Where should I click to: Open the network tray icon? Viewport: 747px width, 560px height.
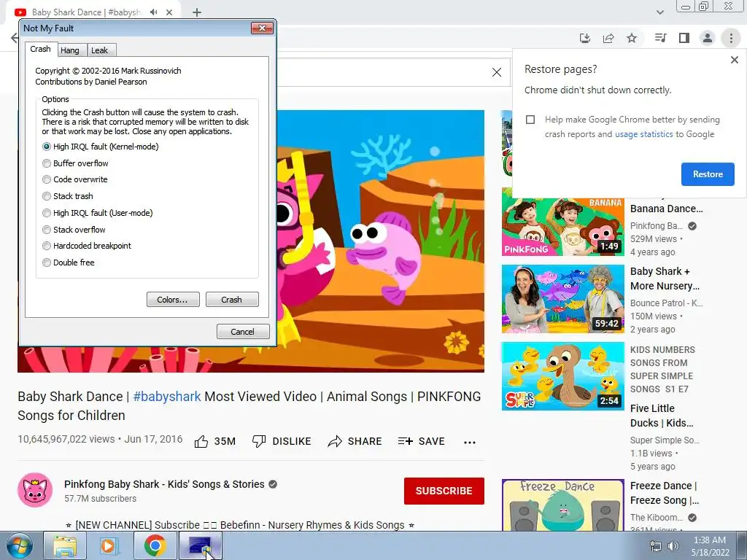[656, 546]
